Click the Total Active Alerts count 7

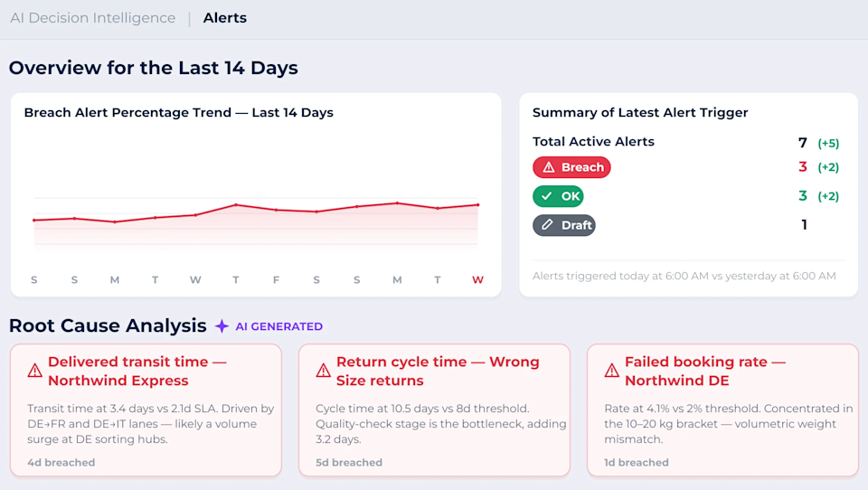[x=803, y=143]
